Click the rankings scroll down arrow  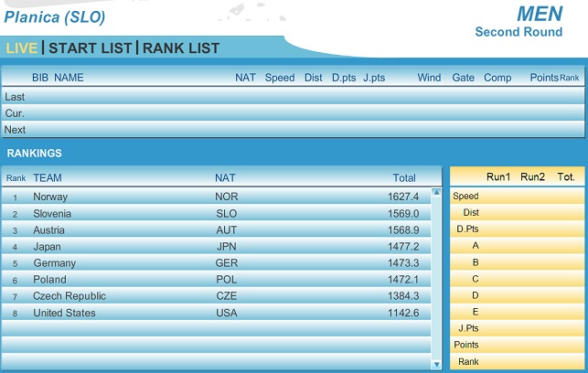point(436,363)
